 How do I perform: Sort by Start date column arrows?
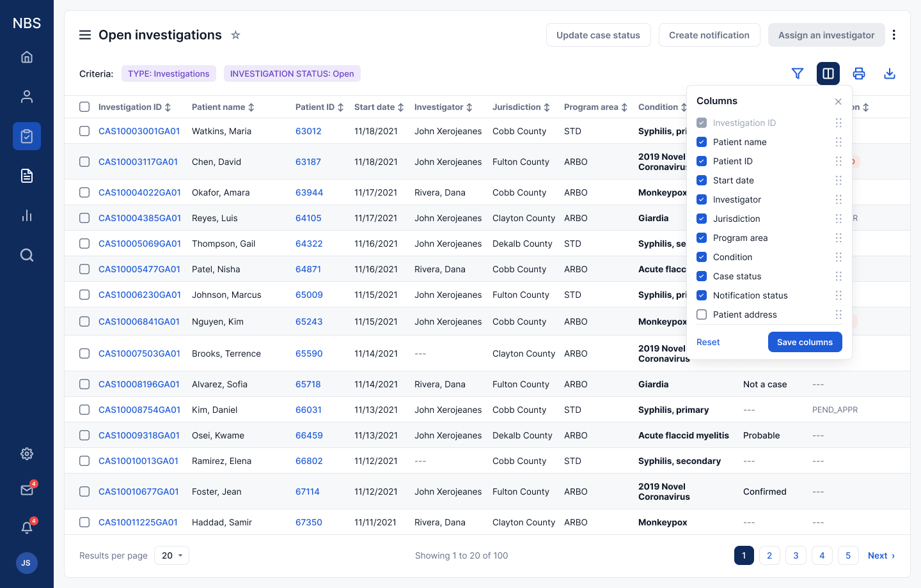point(400,107)
